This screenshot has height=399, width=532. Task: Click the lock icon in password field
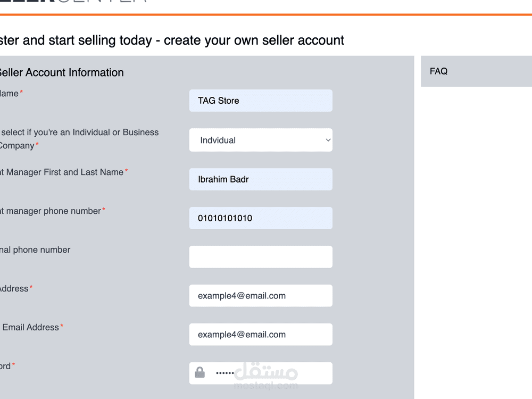click(x=200, y=372)
